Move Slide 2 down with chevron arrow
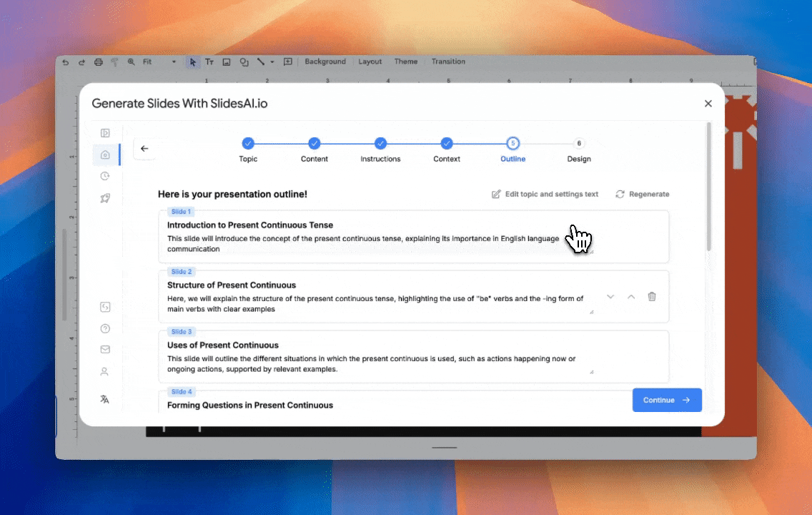Image resolution: width=812 pixels, height=515 pixels. 610,296
